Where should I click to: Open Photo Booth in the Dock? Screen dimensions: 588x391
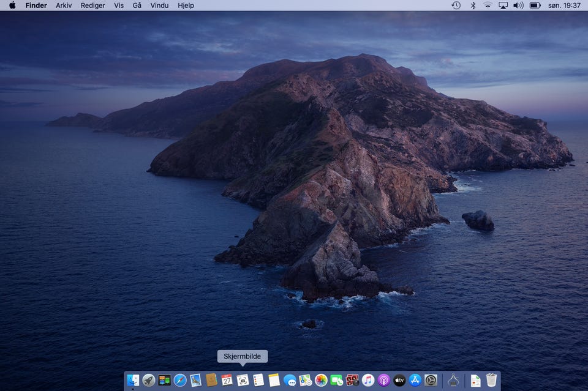[x=353, y=381]
